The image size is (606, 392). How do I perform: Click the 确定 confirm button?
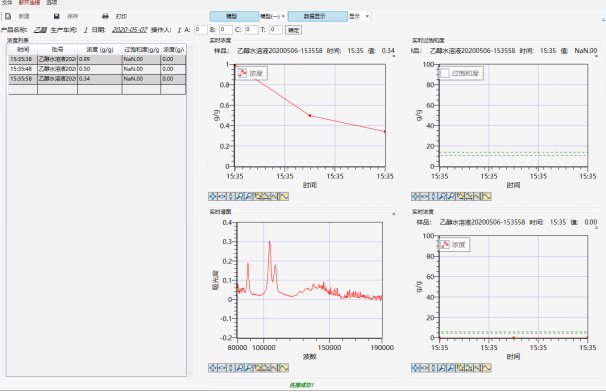[293, 30]
